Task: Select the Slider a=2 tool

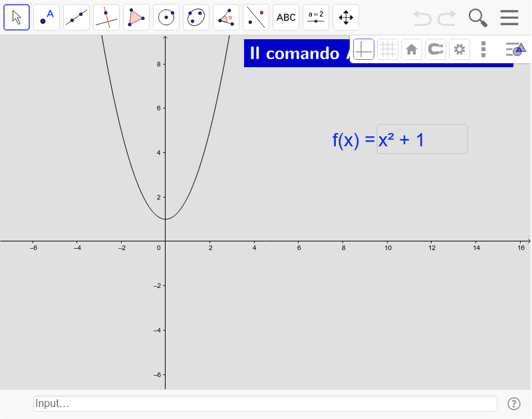Action: coord(316,17)
